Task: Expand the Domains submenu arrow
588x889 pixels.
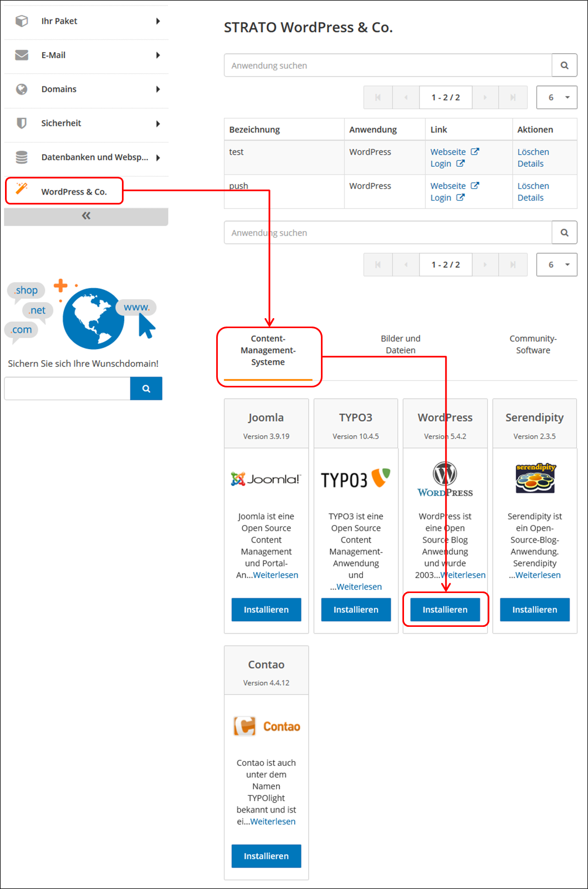Action: coord(158,89)
